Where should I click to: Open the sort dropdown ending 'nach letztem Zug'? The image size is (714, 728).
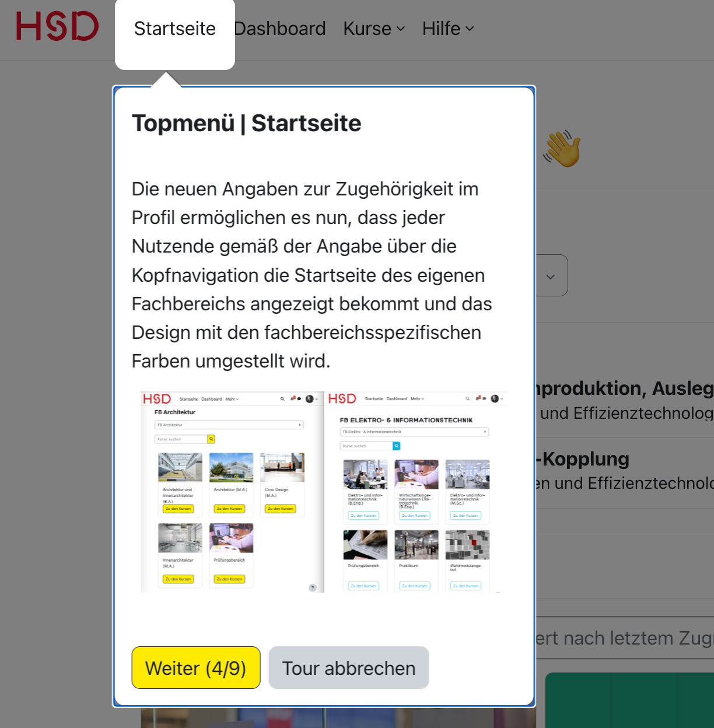624,638
